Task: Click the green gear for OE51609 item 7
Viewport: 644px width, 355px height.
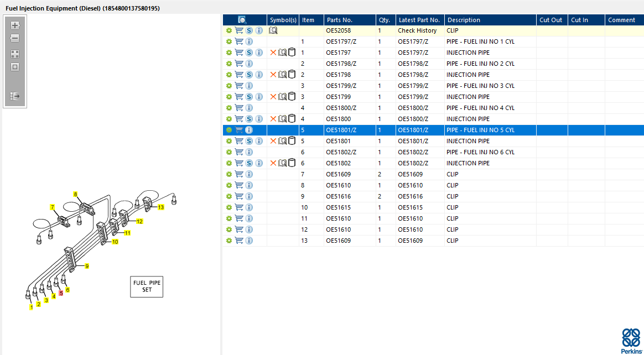Action: click(228, 174)
